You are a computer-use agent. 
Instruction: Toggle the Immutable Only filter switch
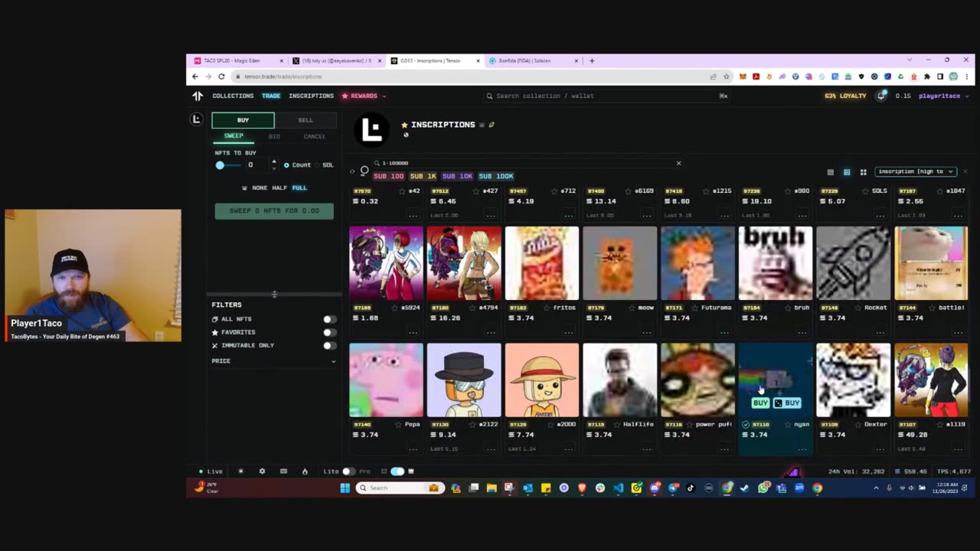[x=329, y=345]
